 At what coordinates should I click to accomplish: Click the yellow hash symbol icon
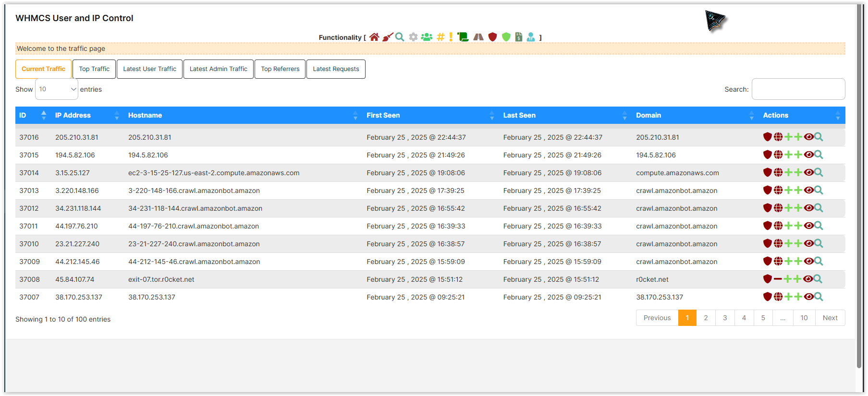(440, 37)
